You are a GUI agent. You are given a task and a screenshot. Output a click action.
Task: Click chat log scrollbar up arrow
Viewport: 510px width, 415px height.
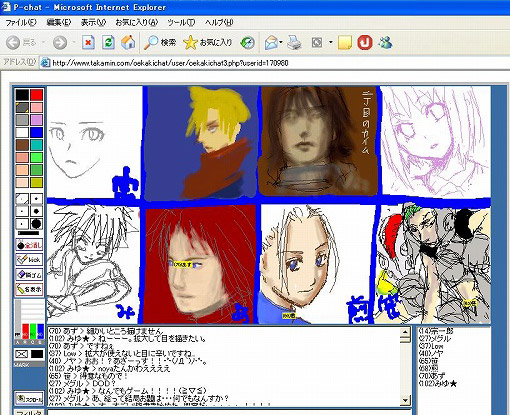point(405,331)
